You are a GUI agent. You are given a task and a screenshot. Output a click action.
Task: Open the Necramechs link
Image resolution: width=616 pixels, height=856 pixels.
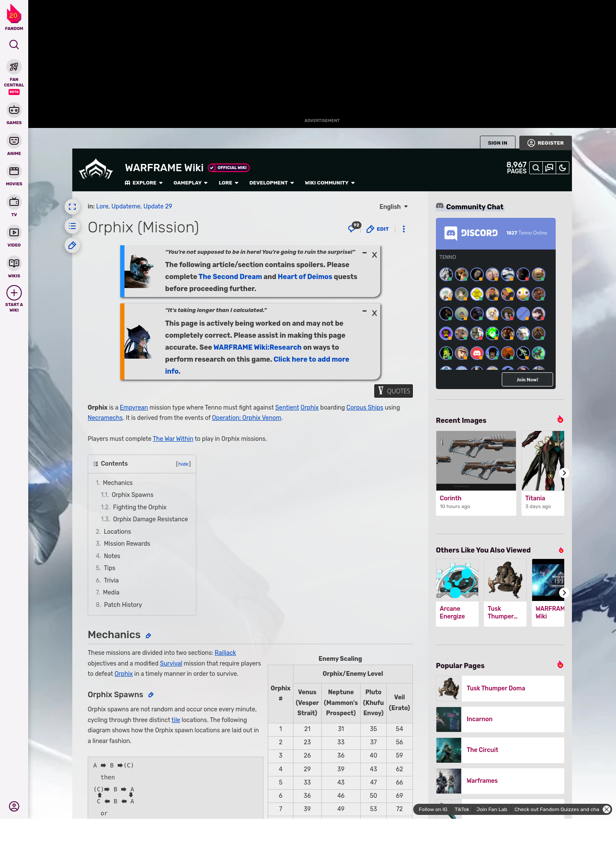pyautogui.click(x=105, y=418)
